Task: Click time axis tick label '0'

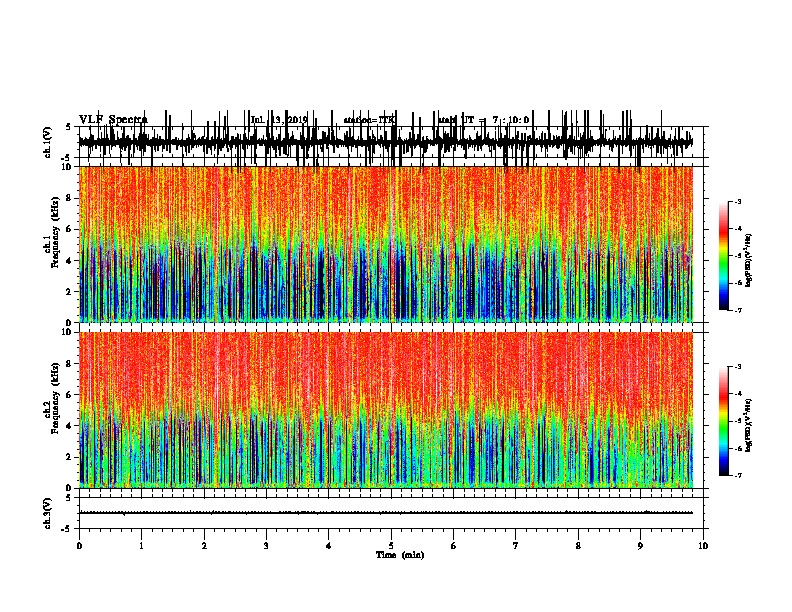Action: (x=79, y=545)
